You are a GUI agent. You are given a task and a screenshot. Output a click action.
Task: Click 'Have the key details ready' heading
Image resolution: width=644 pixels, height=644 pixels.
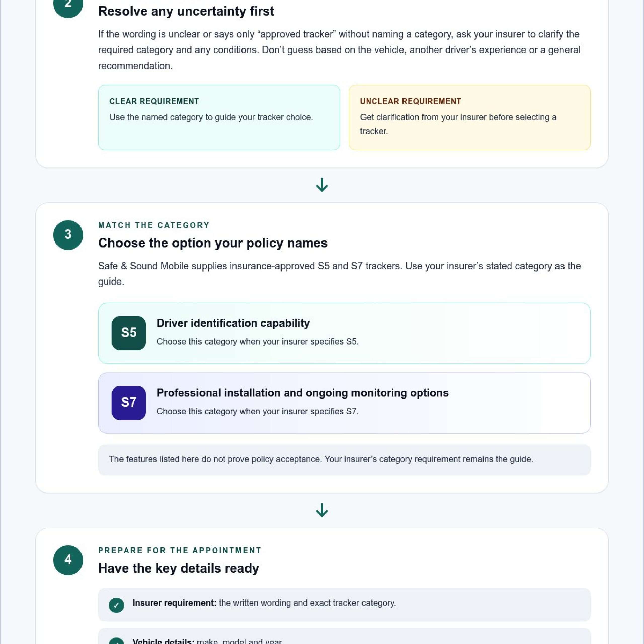pos(178,568)
